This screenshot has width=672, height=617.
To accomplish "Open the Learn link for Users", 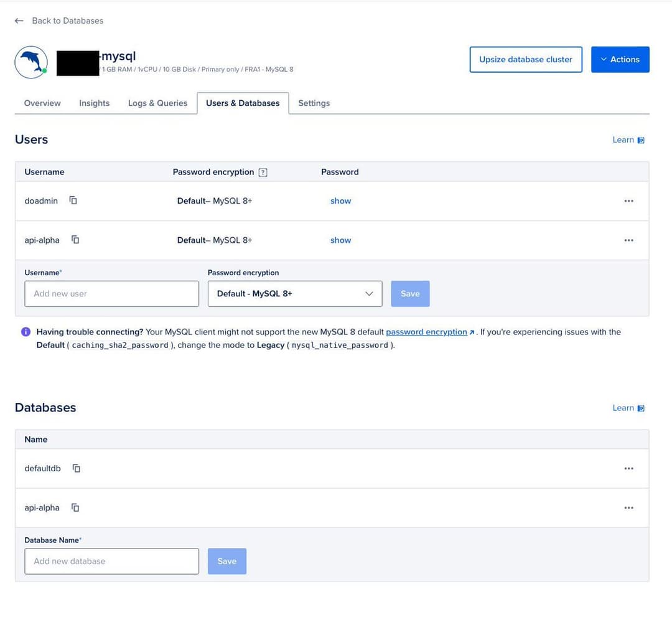I will [628, 140].
